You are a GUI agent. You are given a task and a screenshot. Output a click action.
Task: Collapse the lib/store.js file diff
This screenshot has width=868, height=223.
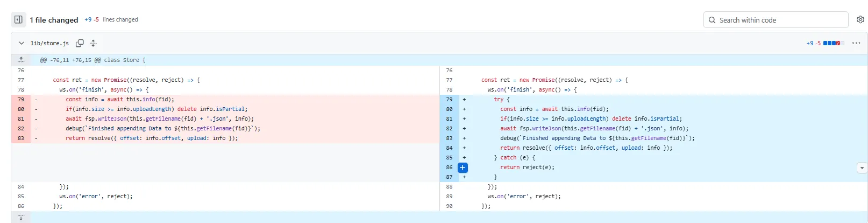[22, 43]
